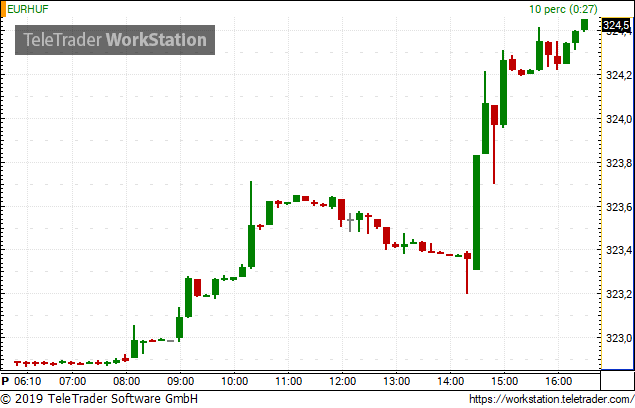
Task: Click the 323,2 price axis label
Action: 619,294
